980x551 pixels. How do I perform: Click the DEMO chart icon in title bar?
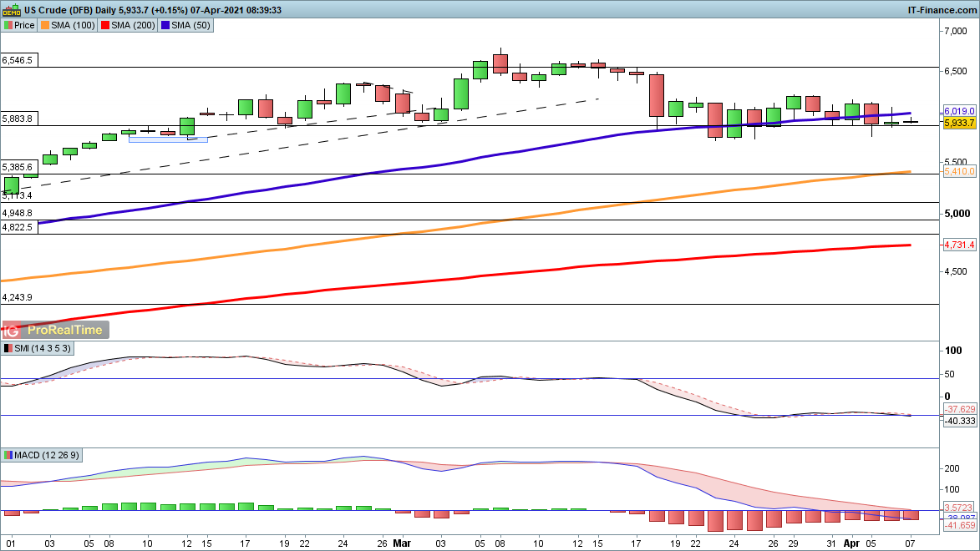pyautogui.click(x=12, y=10)
